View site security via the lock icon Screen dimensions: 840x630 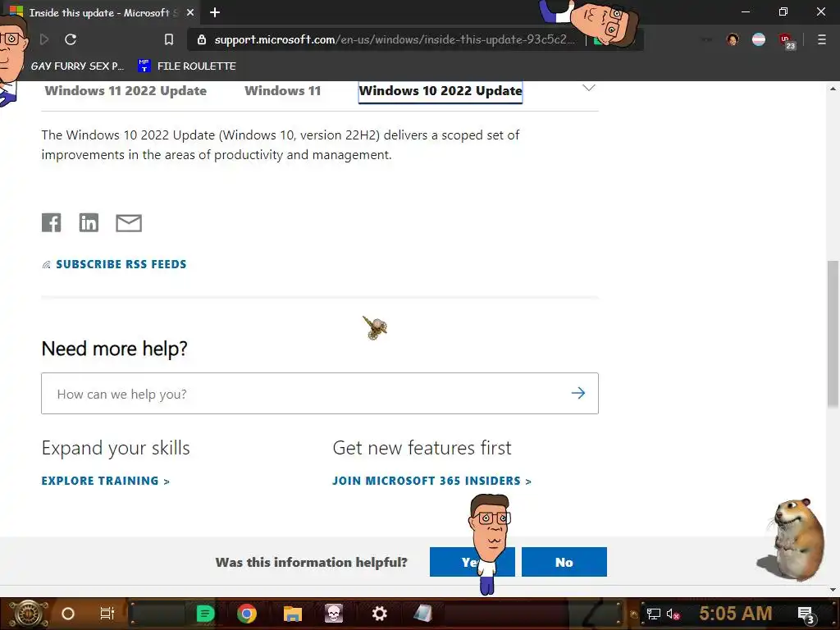coord(202,39)
